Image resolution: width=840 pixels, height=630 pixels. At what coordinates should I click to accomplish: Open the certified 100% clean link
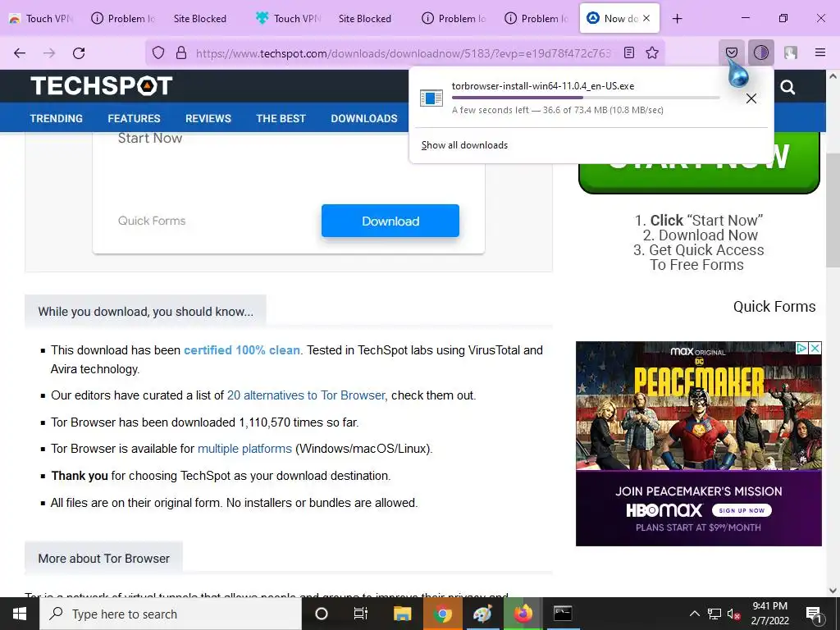(242, 349)
